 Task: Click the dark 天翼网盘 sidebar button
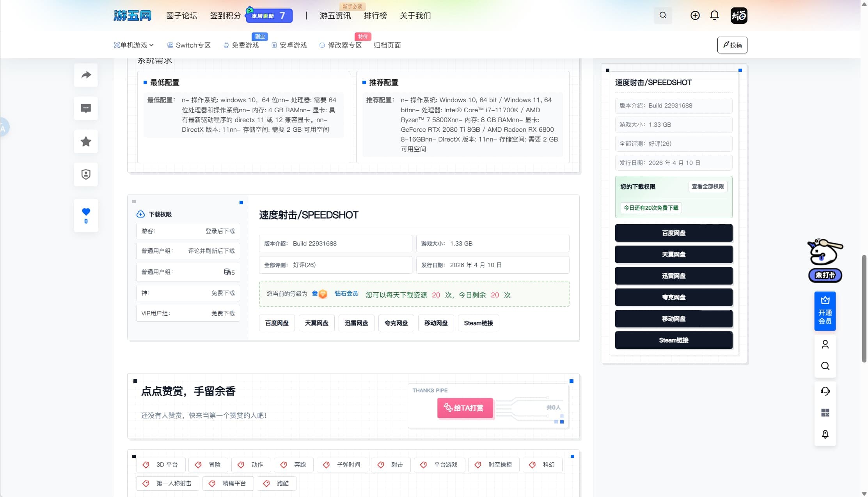coord(674,255)
